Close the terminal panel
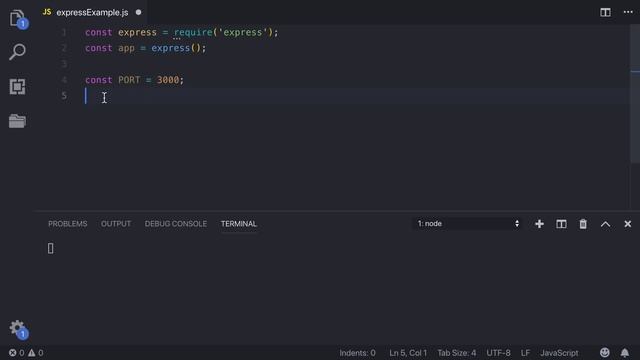The image size is (640, 360). click(628, 224)
